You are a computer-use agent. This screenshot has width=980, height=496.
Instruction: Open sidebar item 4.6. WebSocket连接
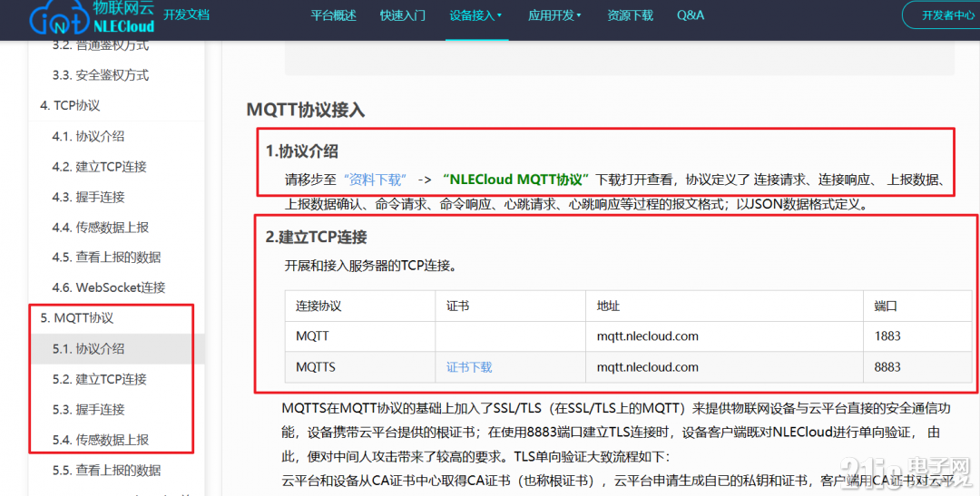click(x=109, y=288)
